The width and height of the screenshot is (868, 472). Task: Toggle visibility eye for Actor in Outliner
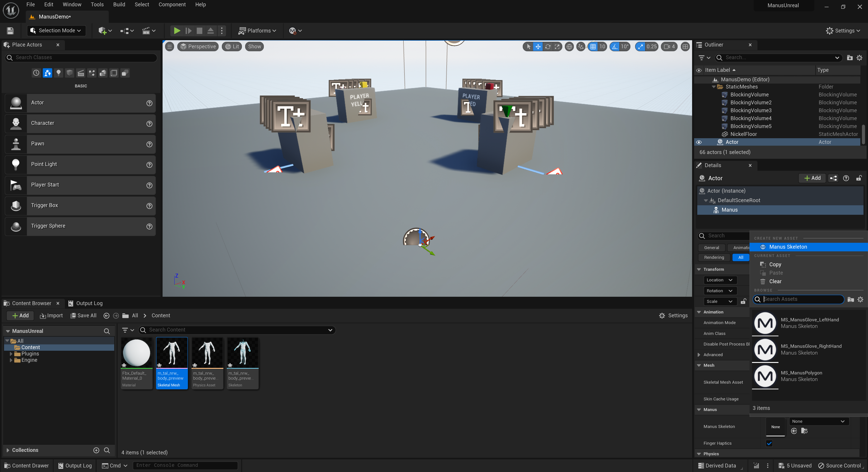[x=699, y=142]
